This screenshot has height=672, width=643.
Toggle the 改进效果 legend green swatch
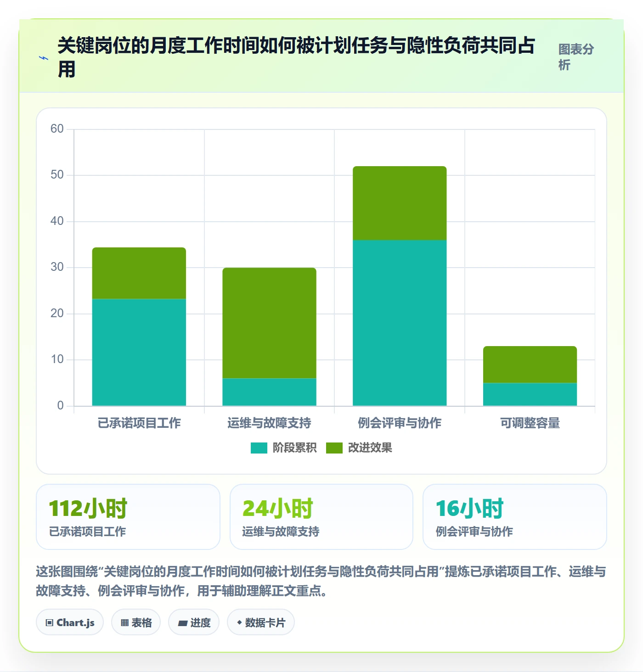pyautogui.click(x=334, y=448)
